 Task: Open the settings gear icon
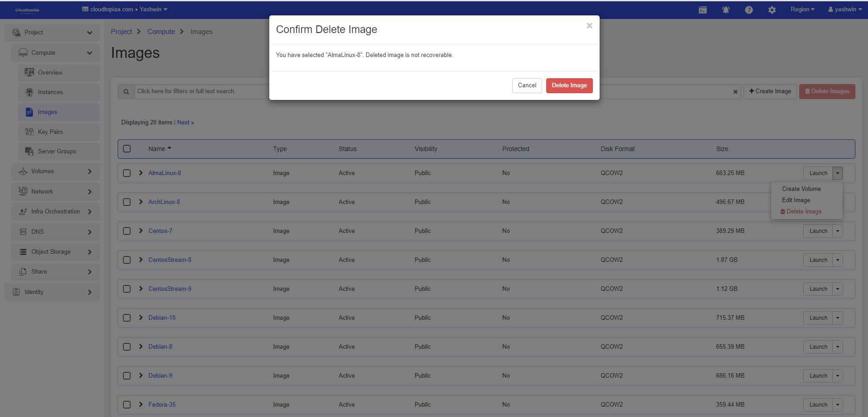pos(772,10)
